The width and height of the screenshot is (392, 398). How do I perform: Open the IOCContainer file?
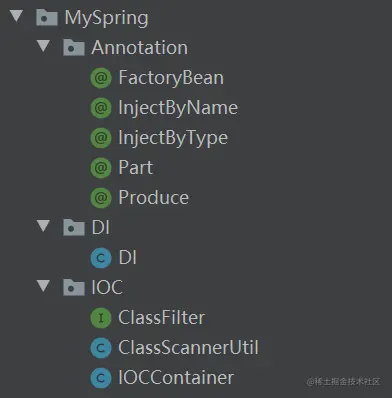176,377
